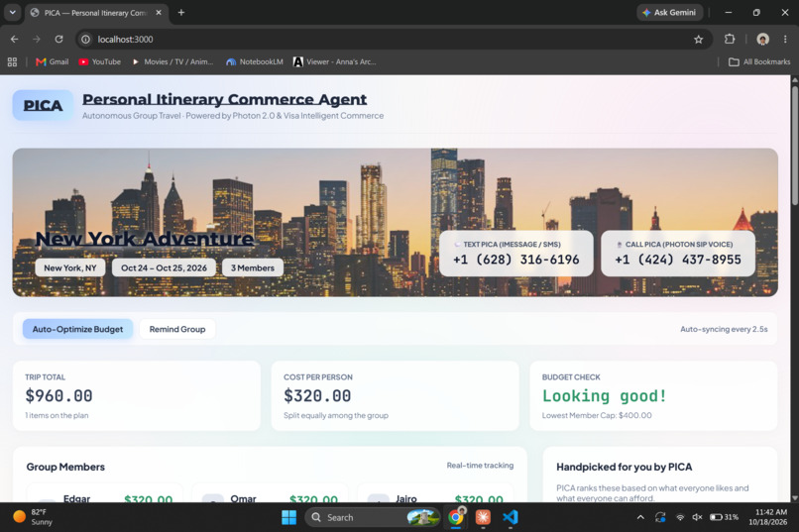The height and width of the screenshot is (532, 799).
Task: Click the PICA logo badge
Action: (43, 105)
